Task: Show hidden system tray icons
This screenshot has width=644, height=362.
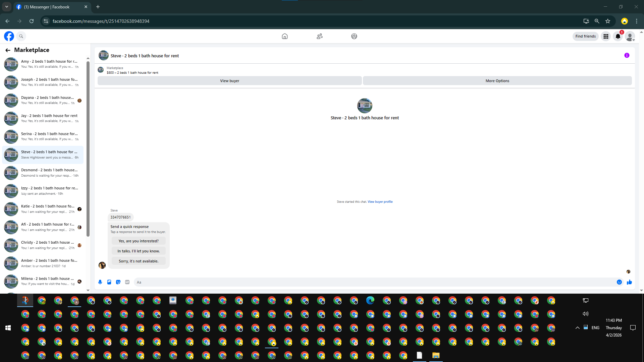Action: point(577,328)
